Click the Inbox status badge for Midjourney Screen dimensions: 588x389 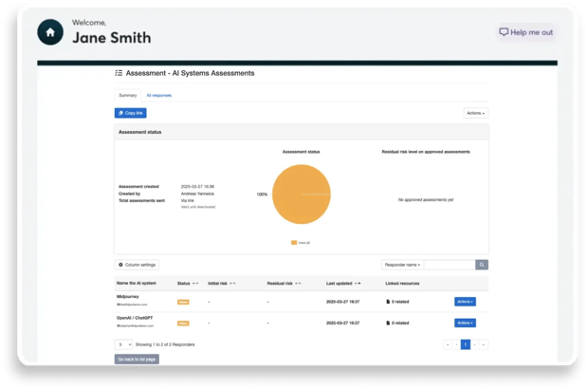coord(183,302)
